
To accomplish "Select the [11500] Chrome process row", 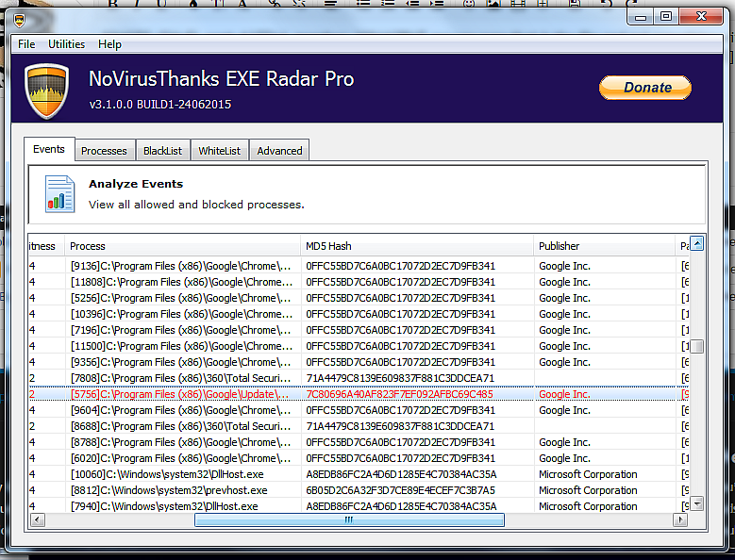I will [359, 346].
